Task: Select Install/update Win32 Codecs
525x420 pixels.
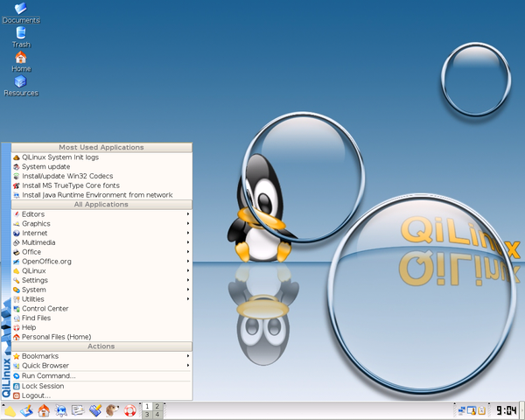Action: pyautogui.click(x=101, y=176)
